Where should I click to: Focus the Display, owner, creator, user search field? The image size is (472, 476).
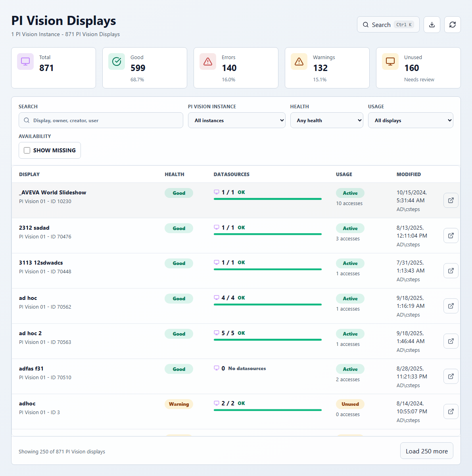point(101,120)
